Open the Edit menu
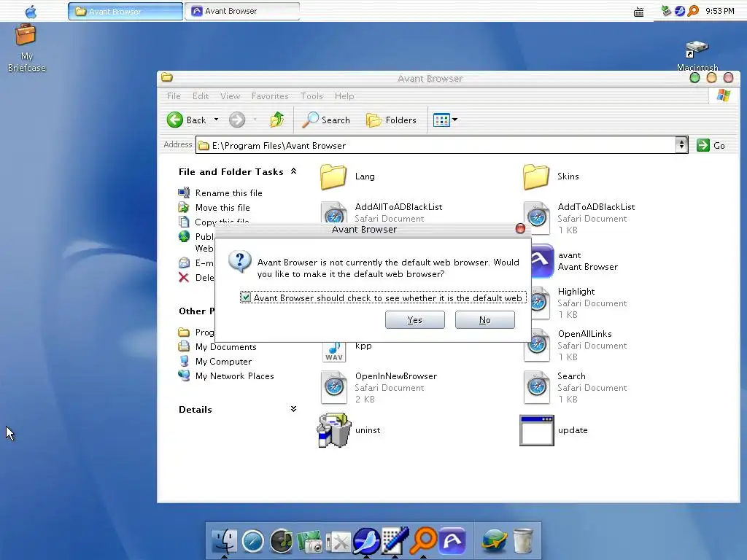The height and width of the screenshot is (560, 747). (x=201, y=96)
